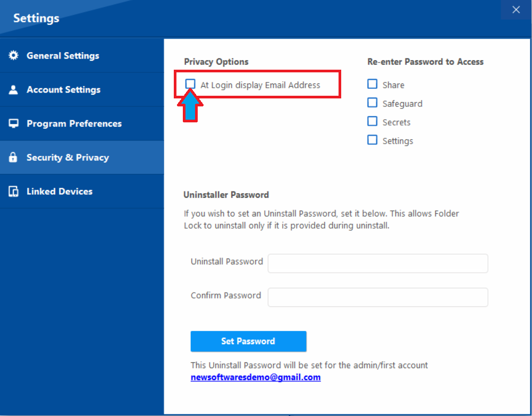The image size is (532, 416).
Task: Check the Secrets checkbox
Action: click(x=373, y=121)
